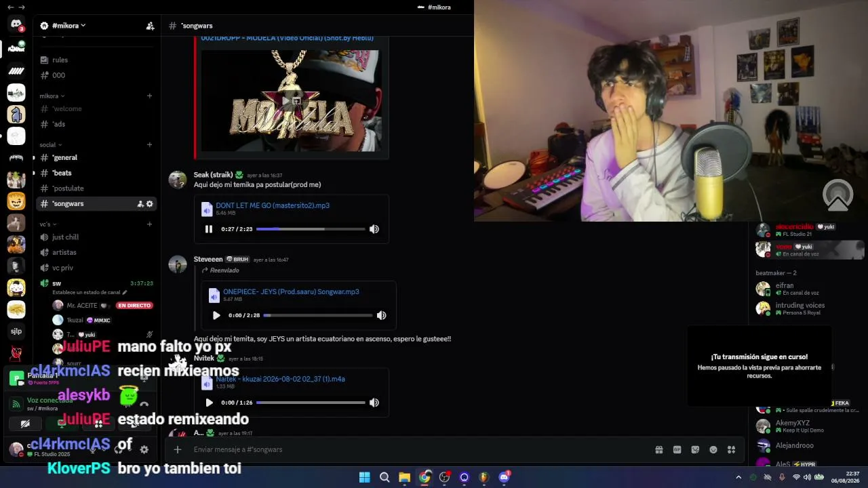Open the gift icon in message bar
Screen dimensions: 868x488
[658, 449]
